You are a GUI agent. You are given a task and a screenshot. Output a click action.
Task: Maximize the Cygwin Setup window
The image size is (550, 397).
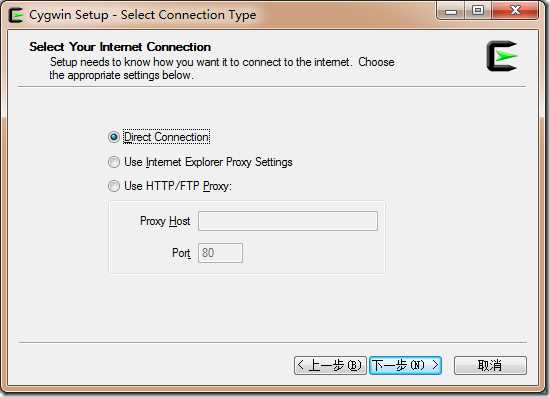click(x=478, y=11)
